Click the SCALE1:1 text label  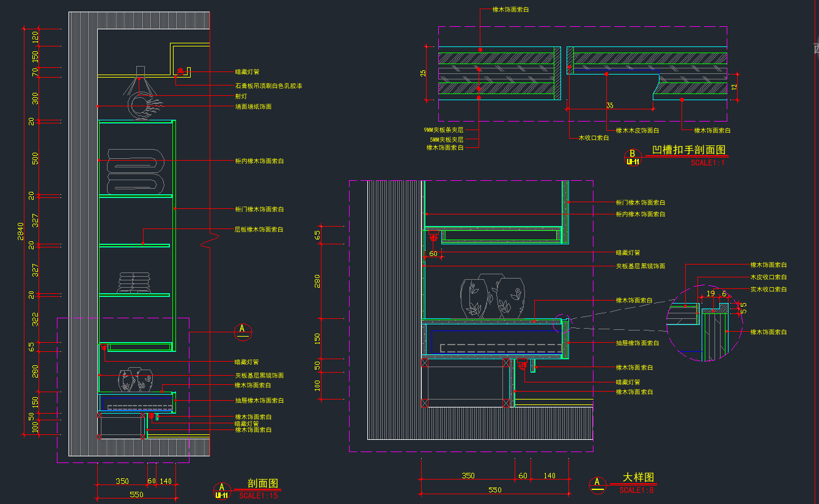pos(707,163)
